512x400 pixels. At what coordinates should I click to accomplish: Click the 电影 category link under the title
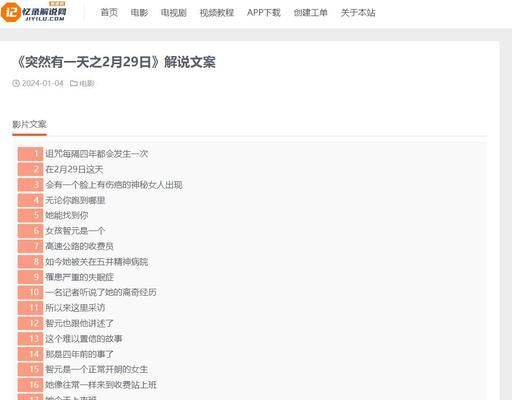tap(87, 83)
